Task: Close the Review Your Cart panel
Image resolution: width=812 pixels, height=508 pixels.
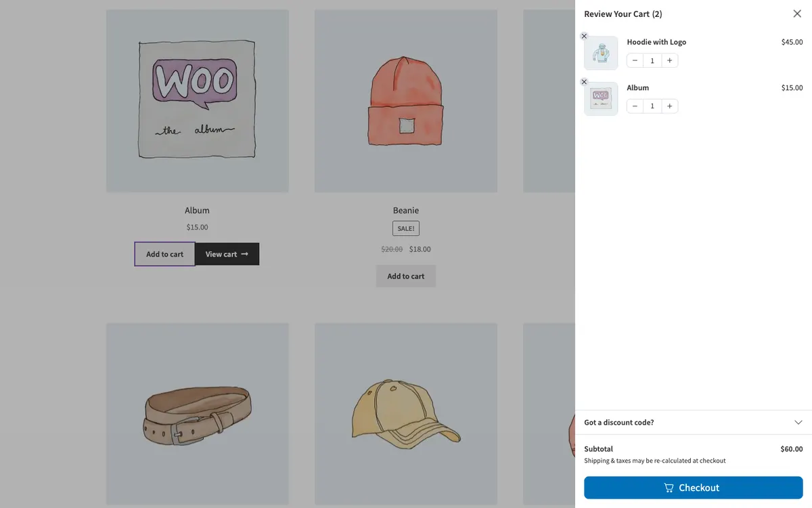Action: 797,14
